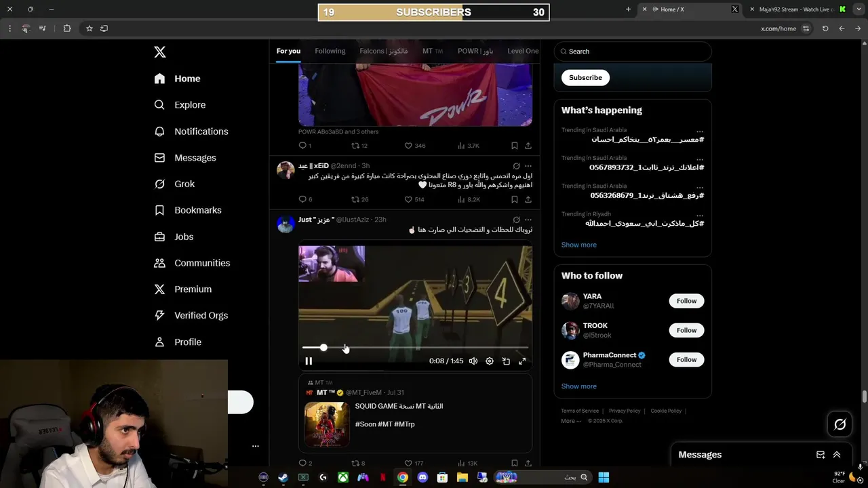Open options for first Saudi Arabia trend

(700, 130)
